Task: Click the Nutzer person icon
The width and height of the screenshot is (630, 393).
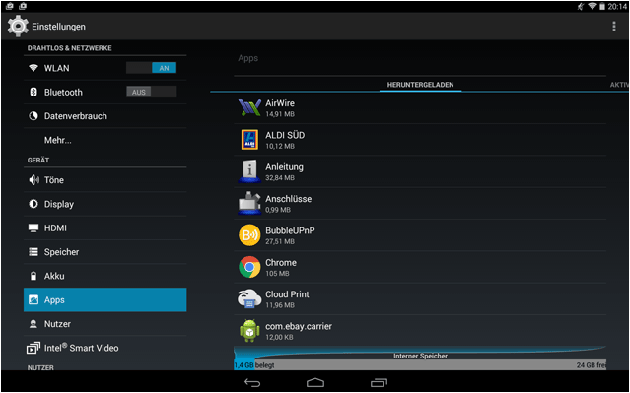Action: [33, 324]
